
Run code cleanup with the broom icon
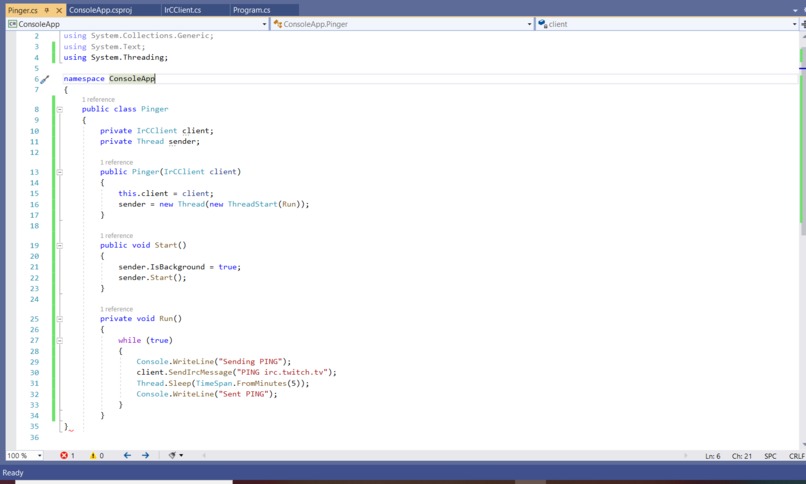pyautogui.click(x=172, y=456)
